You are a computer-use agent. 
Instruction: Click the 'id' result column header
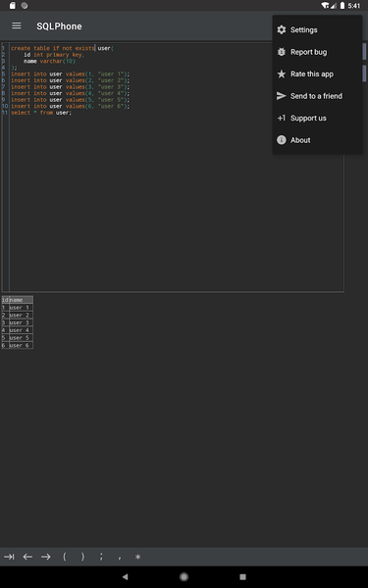click(x=5, y=300)
